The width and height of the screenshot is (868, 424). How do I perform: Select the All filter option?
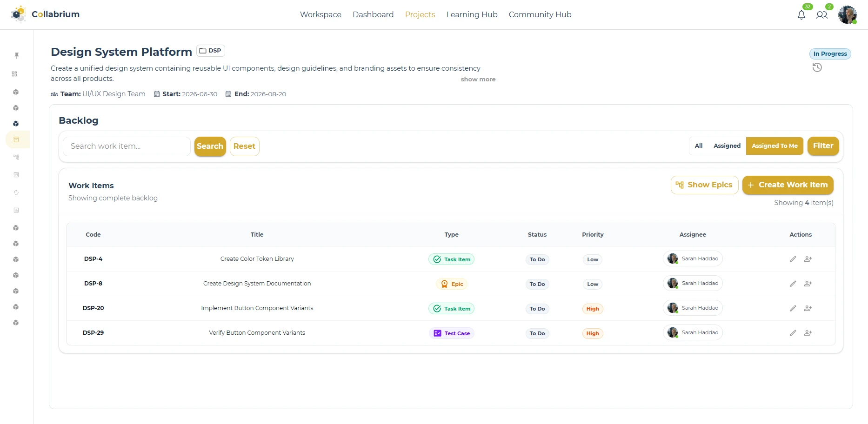click(699, 146)
